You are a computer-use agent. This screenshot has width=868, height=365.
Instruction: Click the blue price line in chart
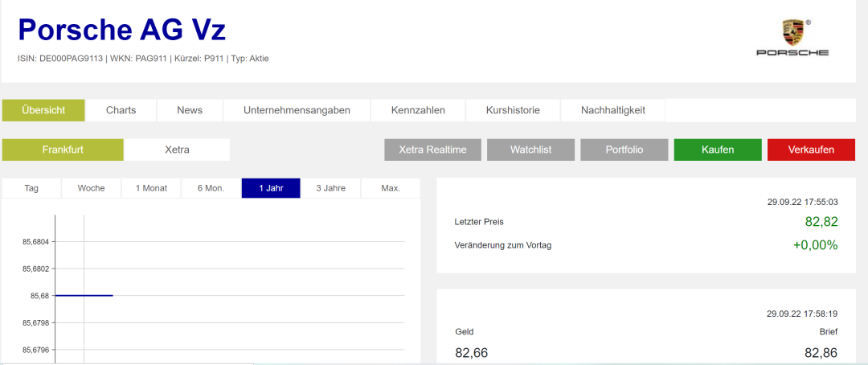point(84,295)
